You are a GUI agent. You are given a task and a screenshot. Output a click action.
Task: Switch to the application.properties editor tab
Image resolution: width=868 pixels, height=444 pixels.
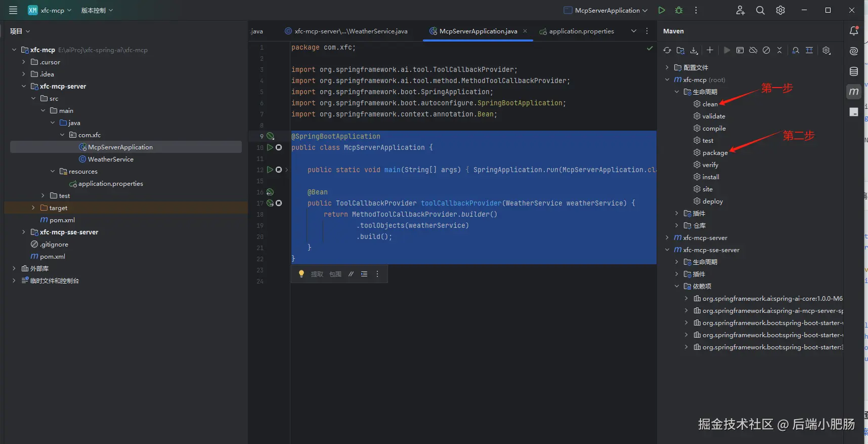click(581, 31)
